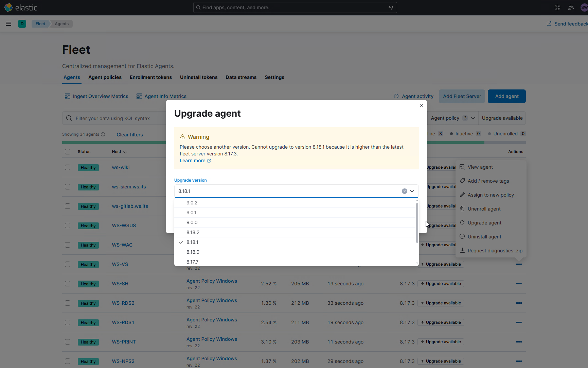Open actions menu for WS-SH
This screenshot has height=368, width=588.
click(x=519, y=284)
